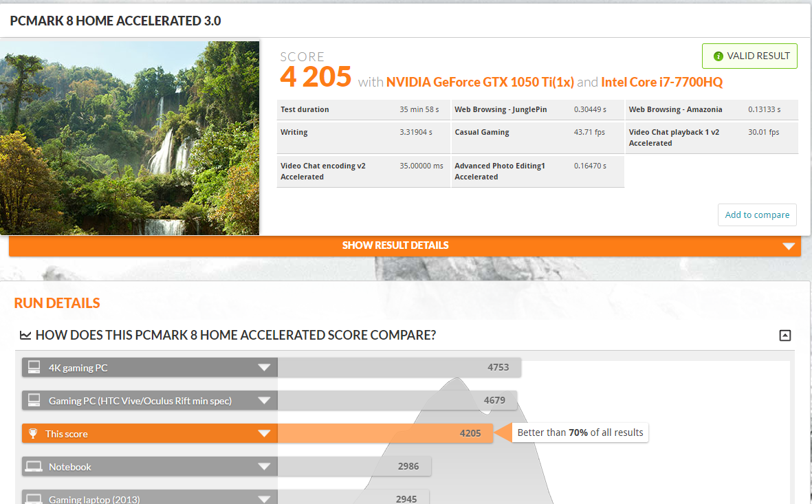Click the 0.30449 s value
812x504 pixels.
[x=590, y=109]
